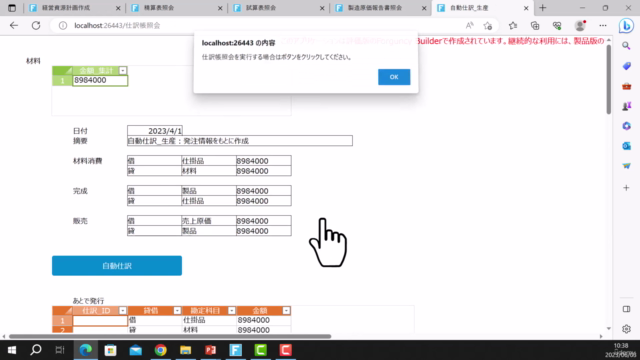This screenshot has width=640, height=360.
Task: Open the sidebar paper plane icon
Action: pyautogui.click(x=627, y=166)
